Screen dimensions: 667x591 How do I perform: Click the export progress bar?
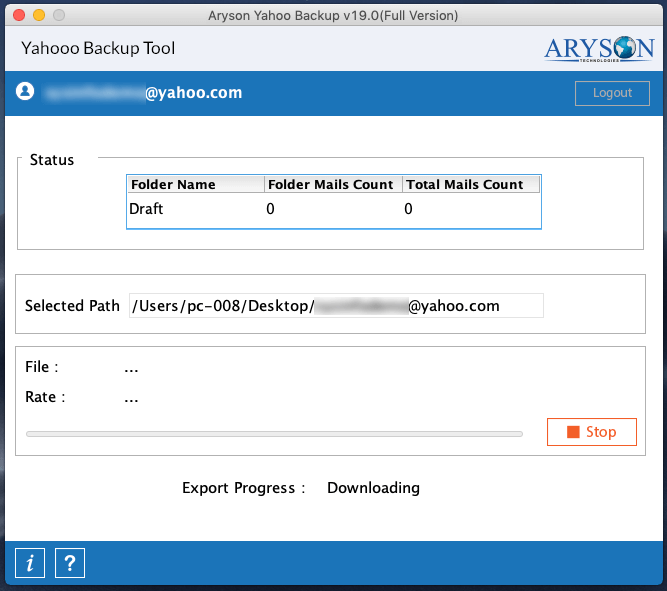coord(274,434)
